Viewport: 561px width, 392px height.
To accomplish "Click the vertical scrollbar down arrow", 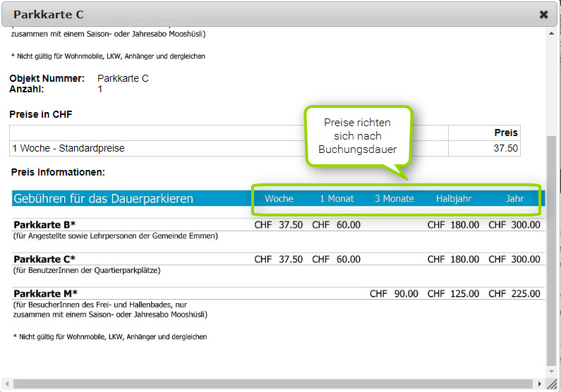I will tap(551, 372).
